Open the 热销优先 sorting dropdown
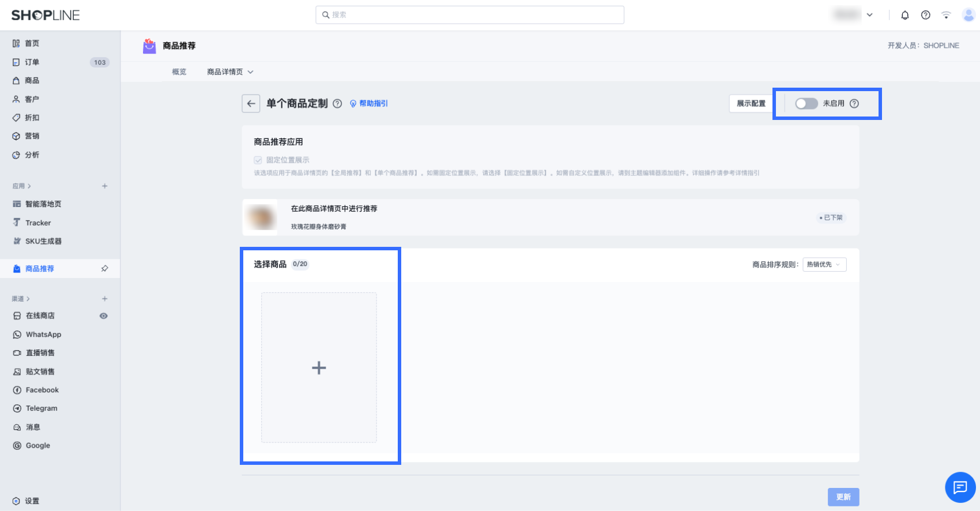980x511 pixels. coord(824,265)
